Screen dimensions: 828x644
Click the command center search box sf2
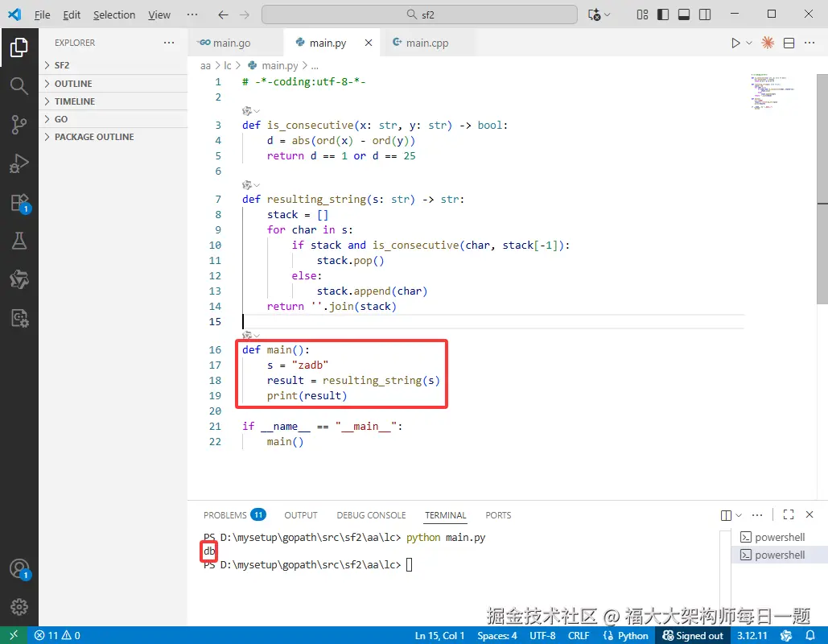coord(419,14)
